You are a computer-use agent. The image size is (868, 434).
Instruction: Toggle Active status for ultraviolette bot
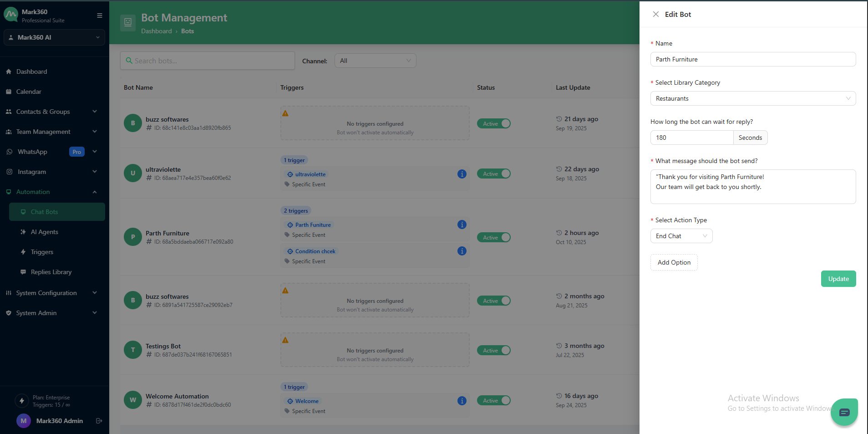494,174
